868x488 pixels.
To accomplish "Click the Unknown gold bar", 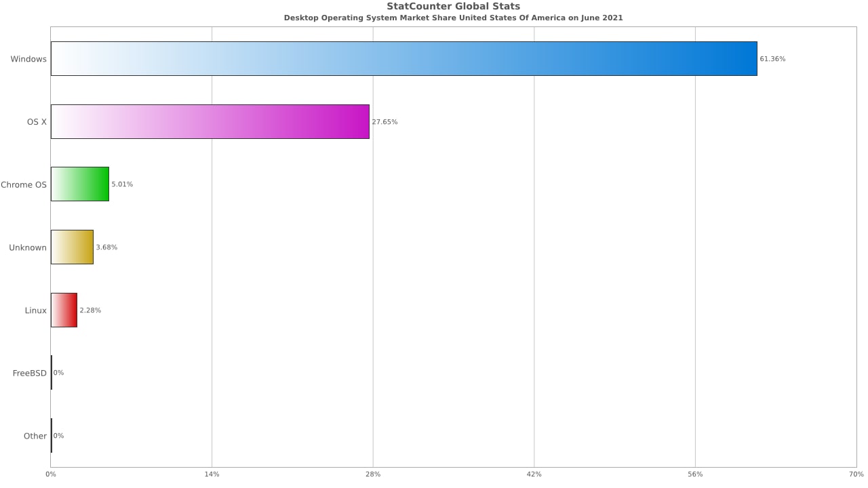I will (72, 247).
